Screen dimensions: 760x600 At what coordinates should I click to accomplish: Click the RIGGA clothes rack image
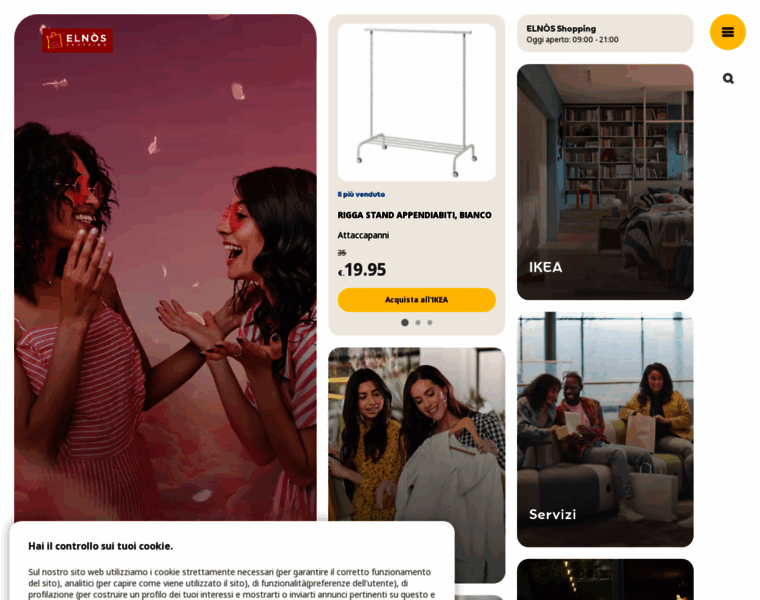pos(416,102)
